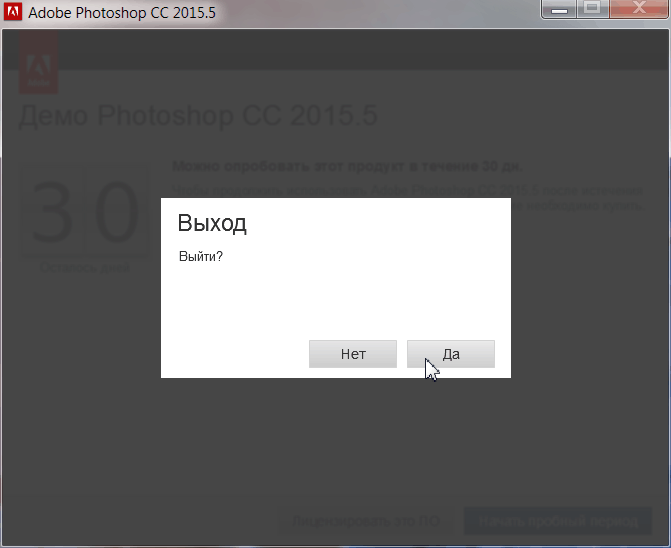Maximize the Adobe Photoshop CC window
The height and width of the screenshot is (548, 671).
coord(593,9)
